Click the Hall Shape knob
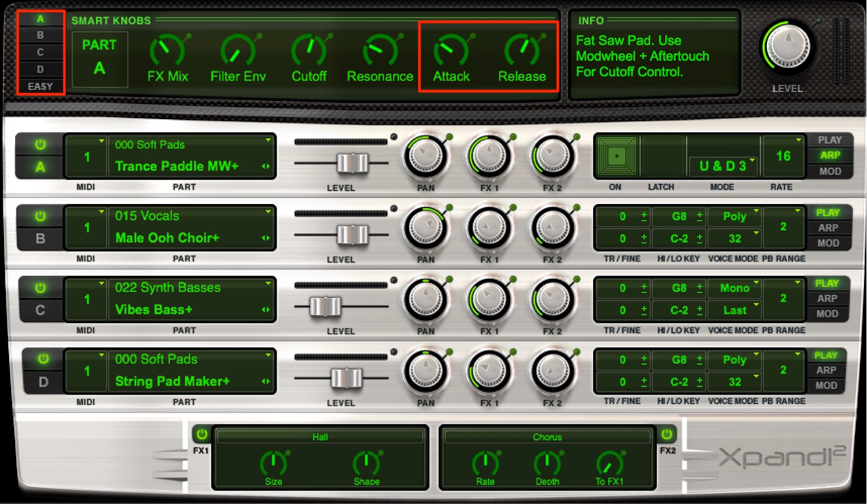Screen dimensions: 867x504 (x=366, y=463)
